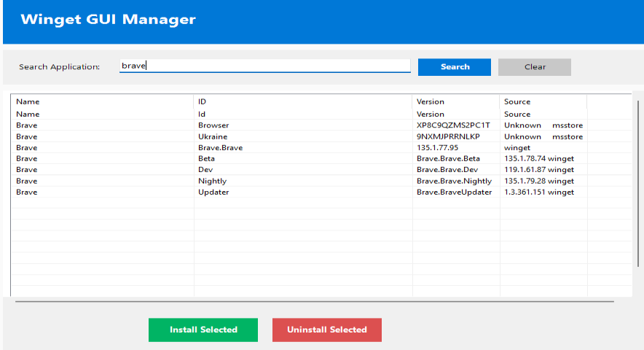Click Uninstall Selected button

tap(327, 330)
